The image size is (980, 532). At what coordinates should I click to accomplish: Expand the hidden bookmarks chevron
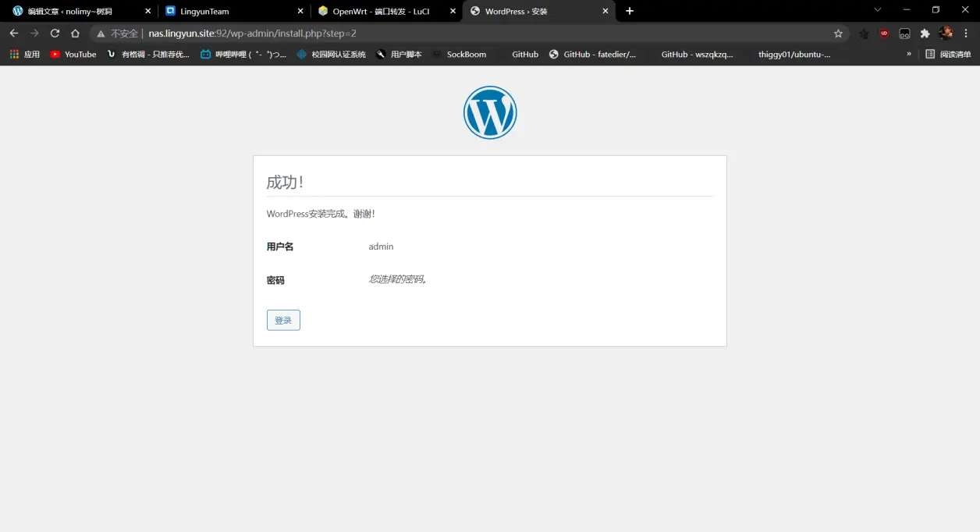pos(909,55)
